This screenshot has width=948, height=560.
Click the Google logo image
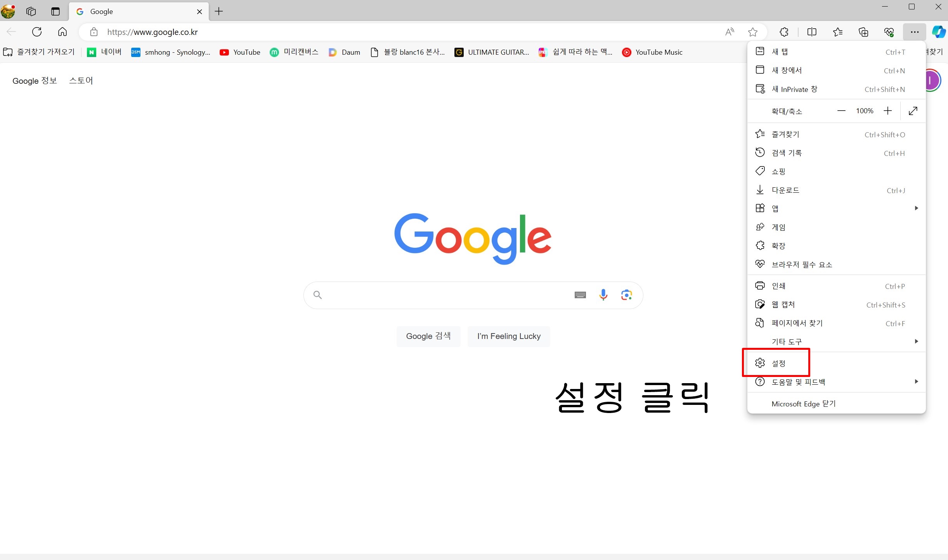click(473, 238)
